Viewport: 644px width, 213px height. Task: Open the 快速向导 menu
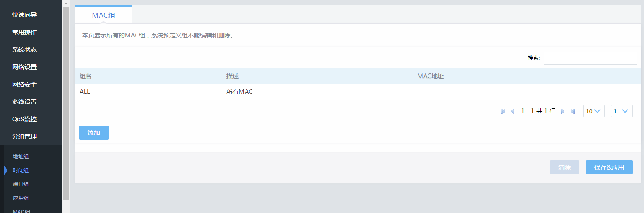24,15
